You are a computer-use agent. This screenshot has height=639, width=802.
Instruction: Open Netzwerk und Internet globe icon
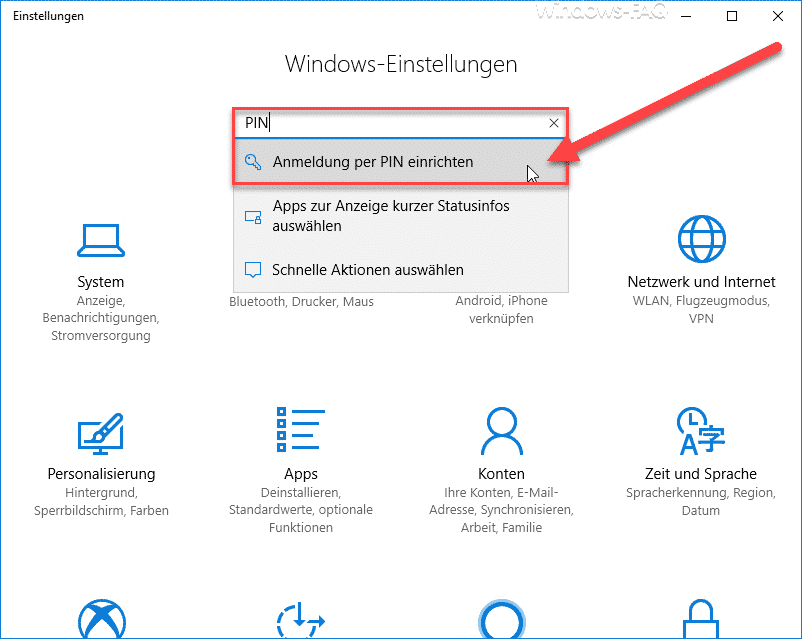(x=701, y=239)
